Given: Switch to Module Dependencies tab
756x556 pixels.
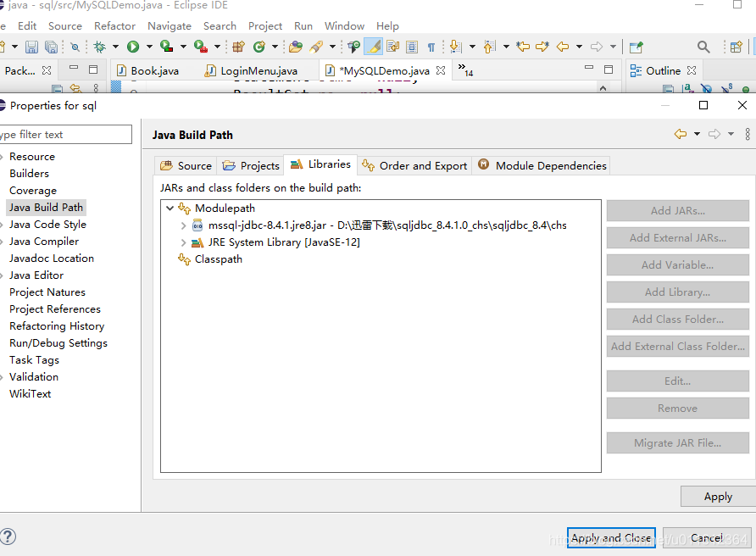Looking at the screenshot, I should [542, 165].
